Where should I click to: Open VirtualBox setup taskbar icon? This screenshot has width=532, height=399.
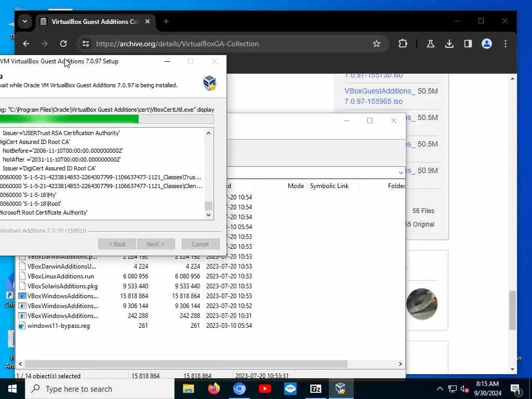click(x=340, y=389)
